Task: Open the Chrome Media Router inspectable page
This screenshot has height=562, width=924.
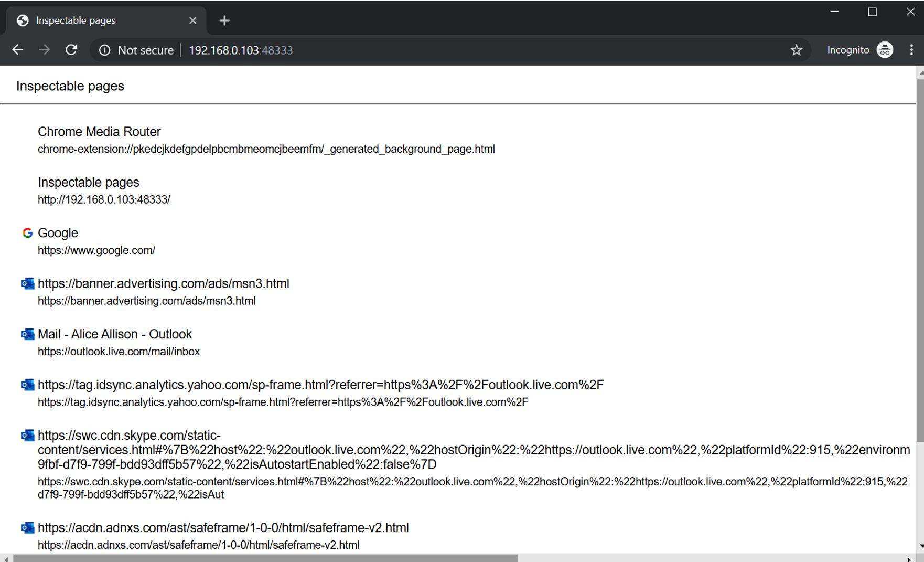Action: pyautogui.click(x=99, y=132)
